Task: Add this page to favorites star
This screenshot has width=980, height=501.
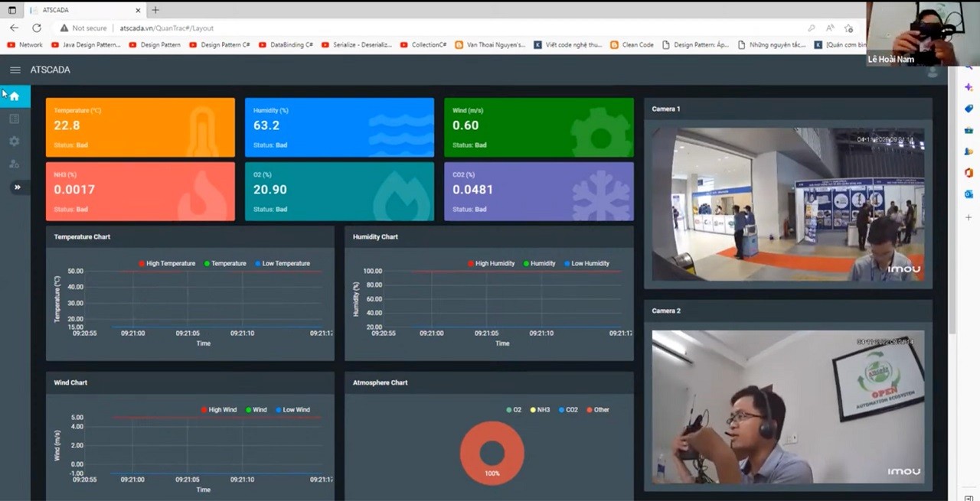Action: point(848,28)
